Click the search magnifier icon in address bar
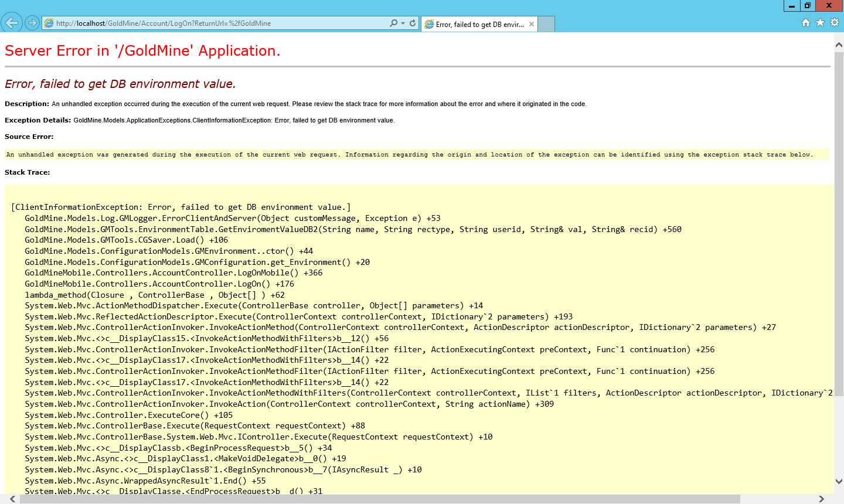 (393, 23)
